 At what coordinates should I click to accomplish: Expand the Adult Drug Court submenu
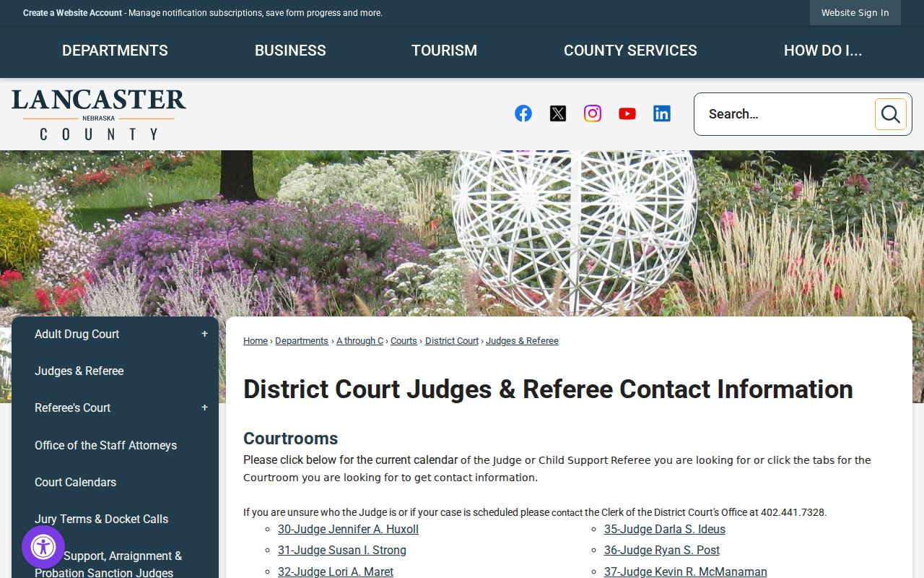[204, 334]
